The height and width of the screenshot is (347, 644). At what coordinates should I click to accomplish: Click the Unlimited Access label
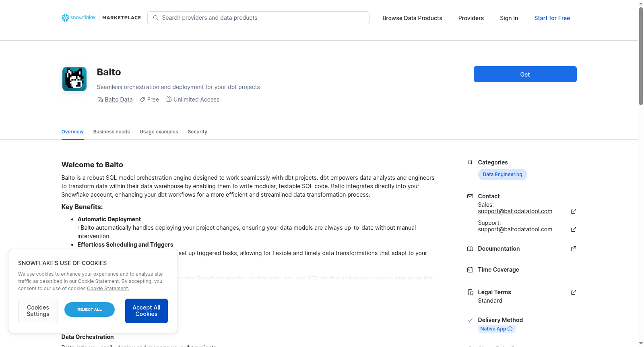196,100
